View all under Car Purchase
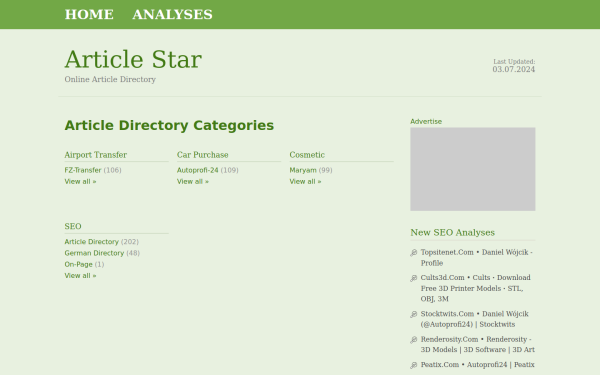 [193, 181]
